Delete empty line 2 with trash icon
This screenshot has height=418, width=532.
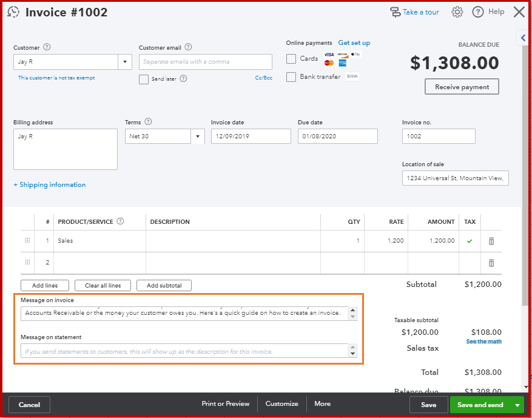pos(491,263)
